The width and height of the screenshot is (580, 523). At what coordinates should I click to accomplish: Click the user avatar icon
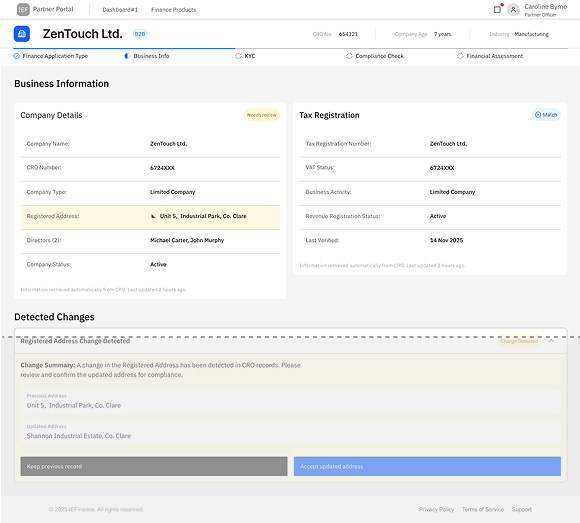tap(513, 10)
